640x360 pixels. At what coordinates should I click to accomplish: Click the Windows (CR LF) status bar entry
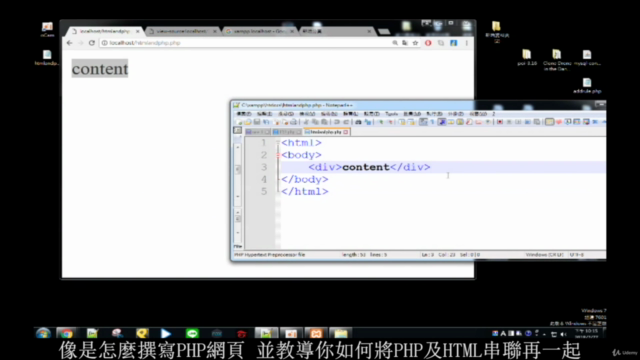point(544,255)
